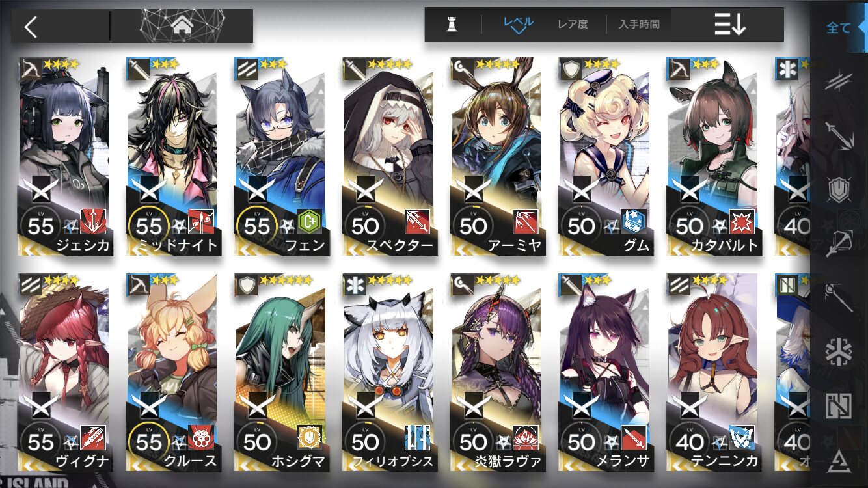Sort operators by 入手時間

pyautogui.click(x=639, y=24)
